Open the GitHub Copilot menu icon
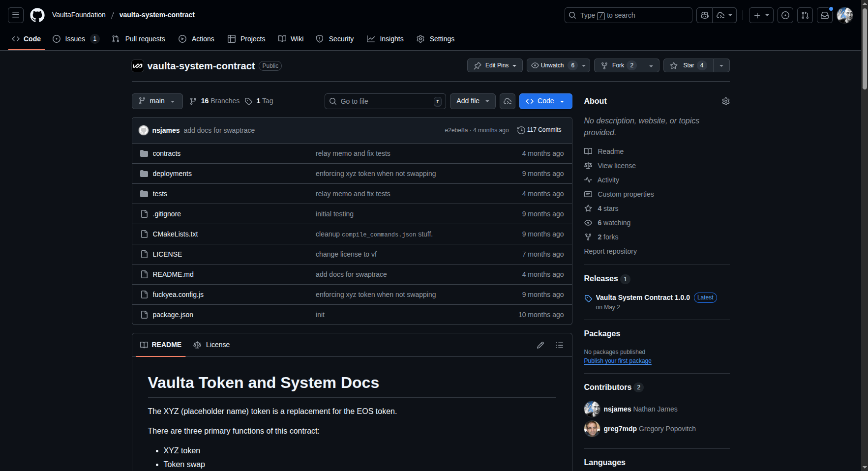 pyautogui.click(x=704, y=15)
